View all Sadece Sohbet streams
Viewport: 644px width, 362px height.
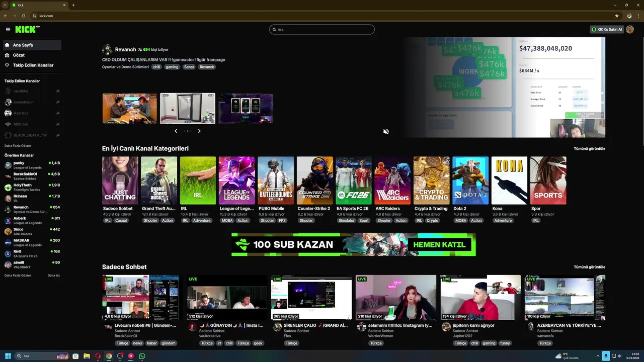coord(589,267)
